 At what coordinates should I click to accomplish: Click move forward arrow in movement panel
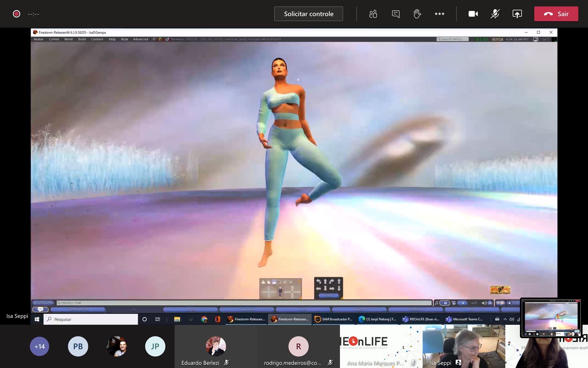pos(325,281)
